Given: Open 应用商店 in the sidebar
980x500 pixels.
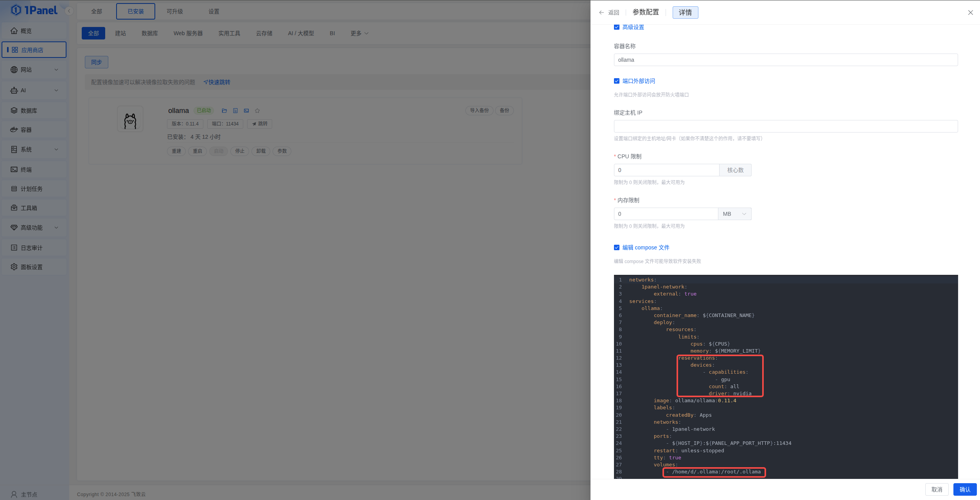Looking at the screenshot, I should 34,50.
